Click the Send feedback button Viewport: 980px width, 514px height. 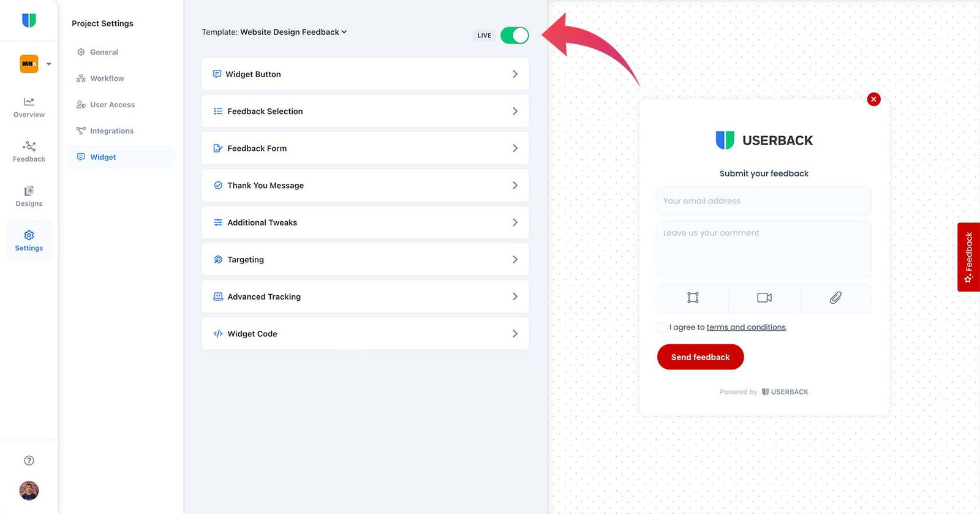click(x=700, y=357)
